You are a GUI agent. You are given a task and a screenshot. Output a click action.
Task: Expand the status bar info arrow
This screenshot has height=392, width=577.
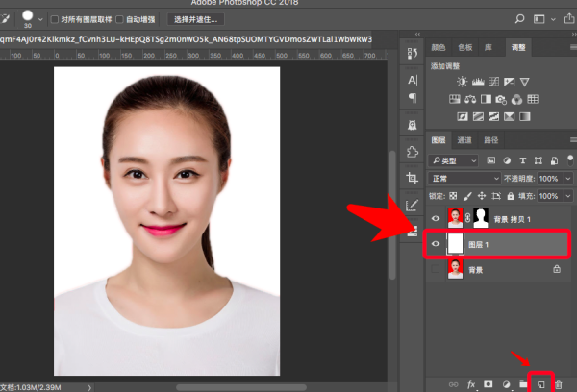89,387
